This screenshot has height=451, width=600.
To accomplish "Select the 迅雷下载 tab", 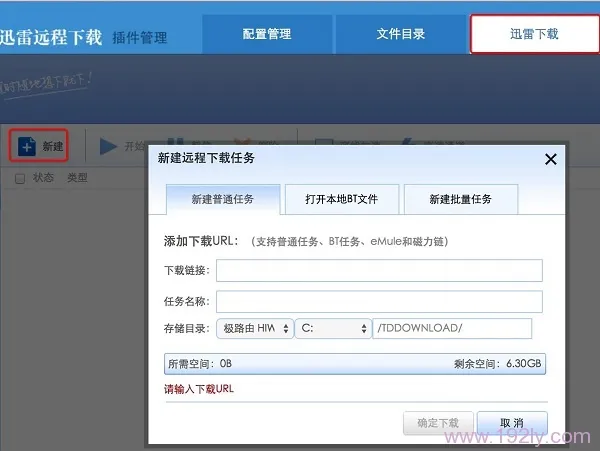I will [533, 34].
